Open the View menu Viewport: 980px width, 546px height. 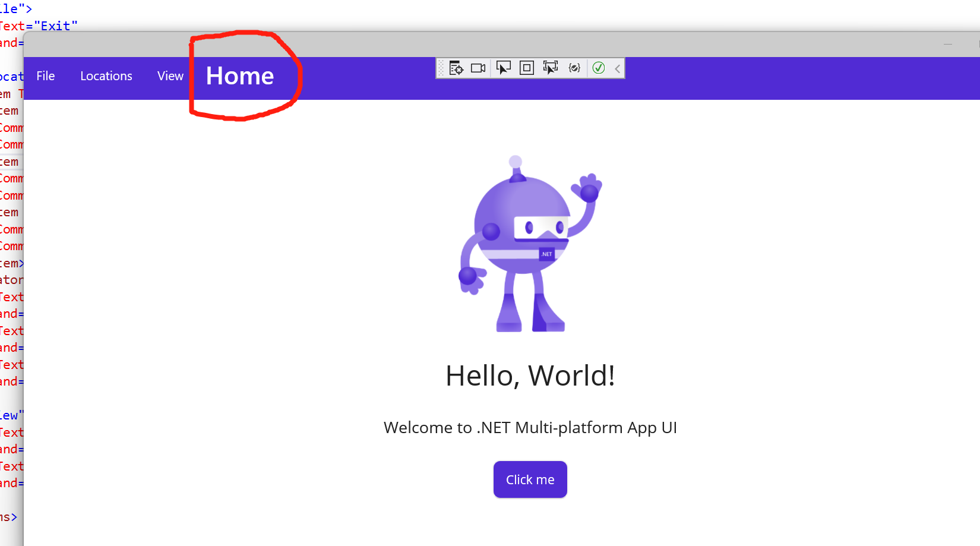(x=170, y=76)
